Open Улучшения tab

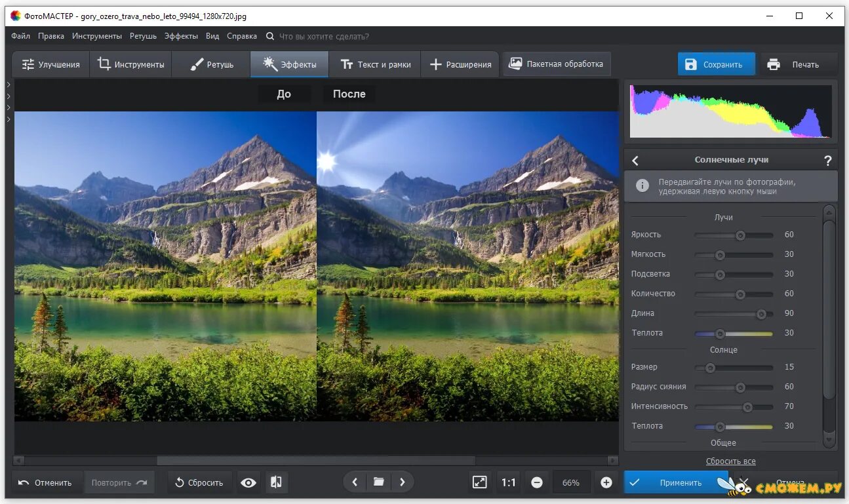pyautogui.click(x=50, y=64)
